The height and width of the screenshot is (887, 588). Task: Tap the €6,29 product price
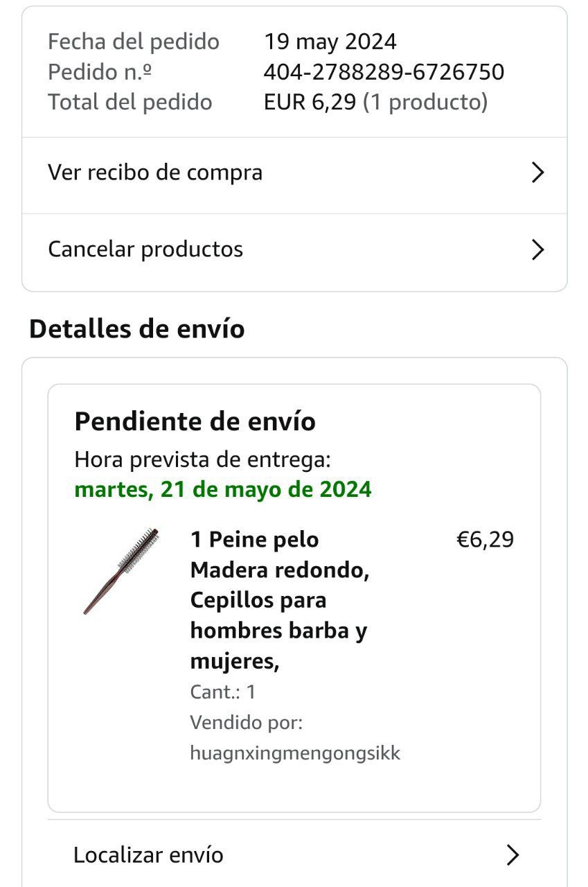[485, 540]
